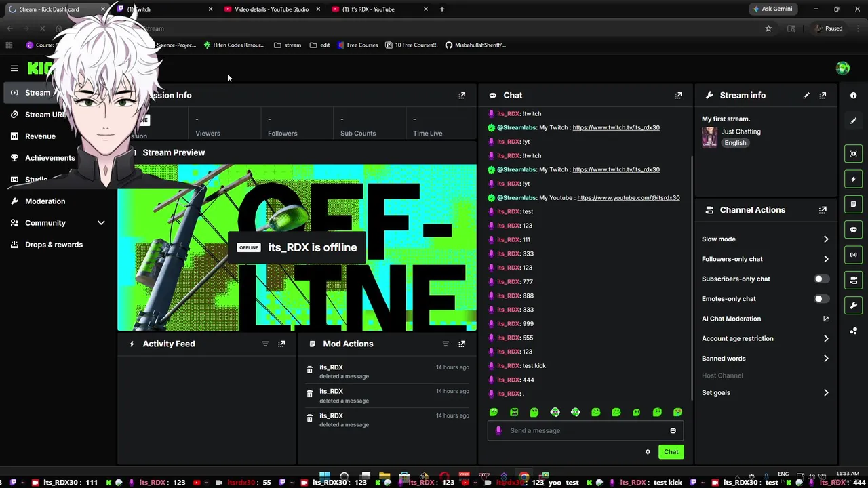Edit stream info with pencil icon in panel header
Viewport: 868px width, 488px height.
(806, 96)
